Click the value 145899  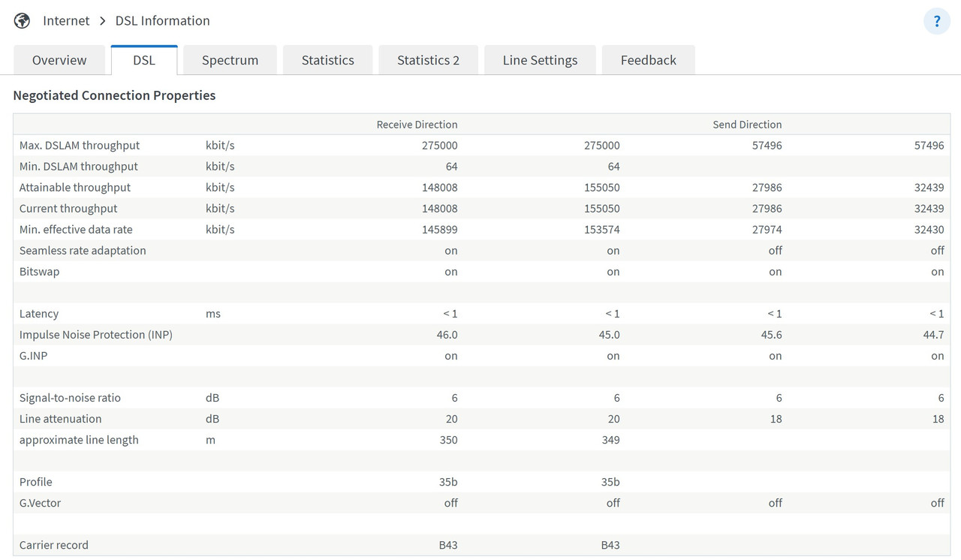tap(439, 230)
